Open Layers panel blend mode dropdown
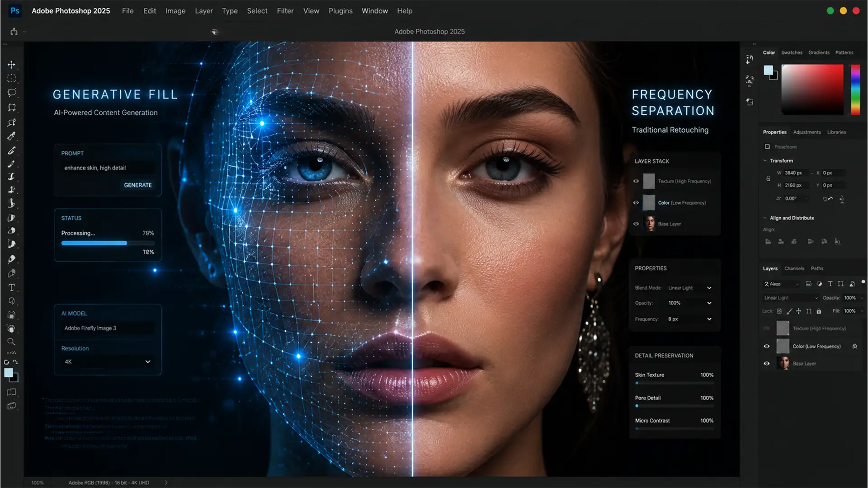 coord(791,298)
